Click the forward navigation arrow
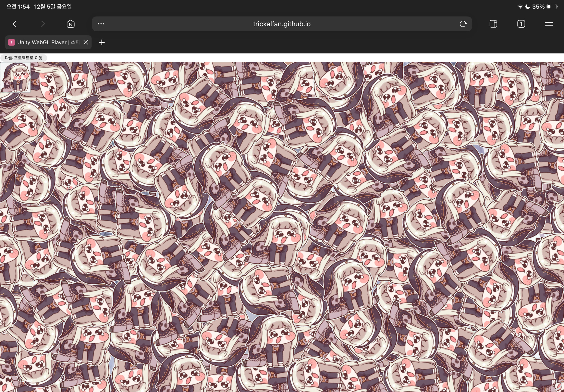564x392 pixels. (x=43, y=24)
